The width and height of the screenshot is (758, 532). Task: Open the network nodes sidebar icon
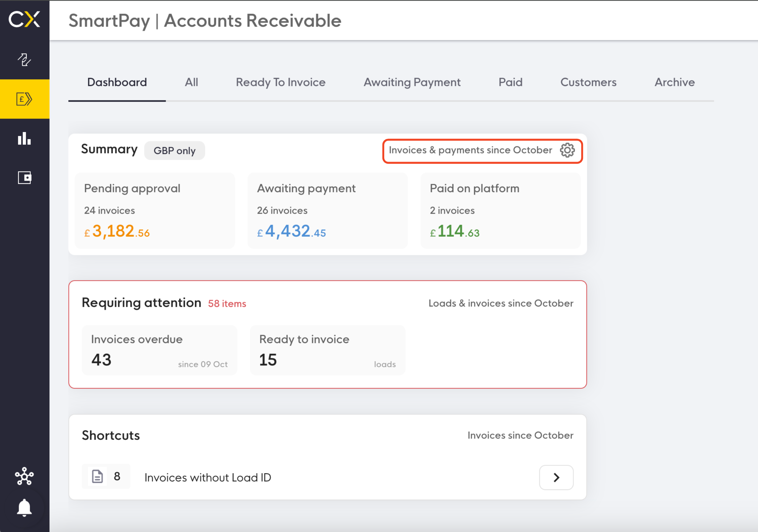24,476
